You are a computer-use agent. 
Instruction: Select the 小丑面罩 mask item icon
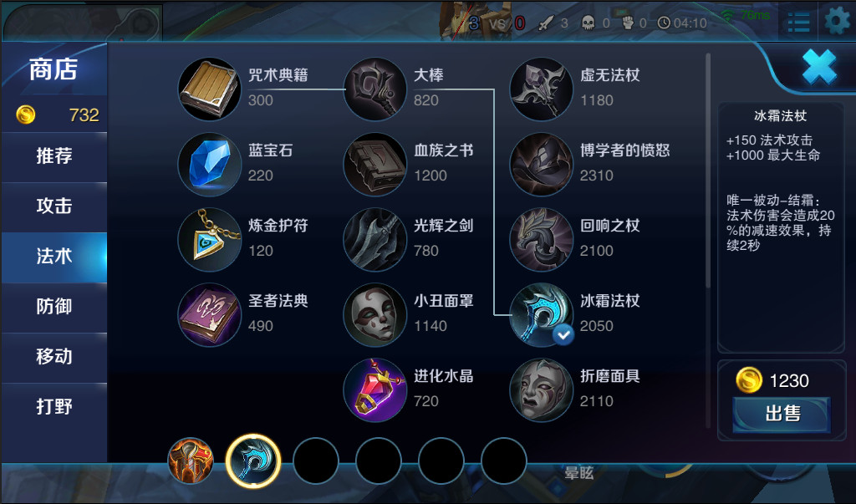tap(375, 314)
